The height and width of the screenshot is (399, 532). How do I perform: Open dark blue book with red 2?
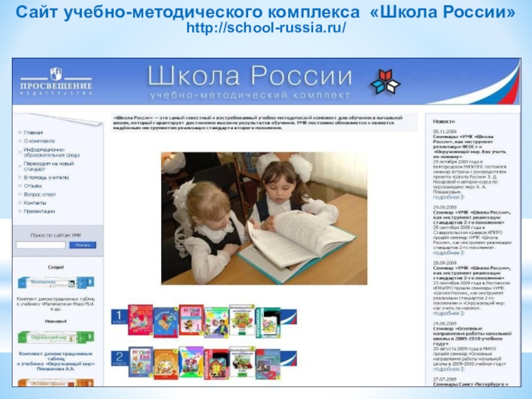pyautogui.click(x=268, y=364)
